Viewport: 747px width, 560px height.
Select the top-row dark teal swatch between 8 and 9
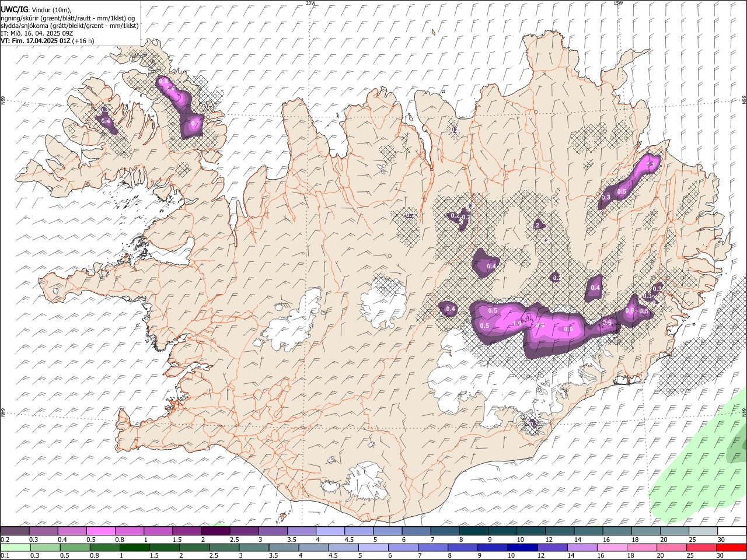click(x=474, y=531)
